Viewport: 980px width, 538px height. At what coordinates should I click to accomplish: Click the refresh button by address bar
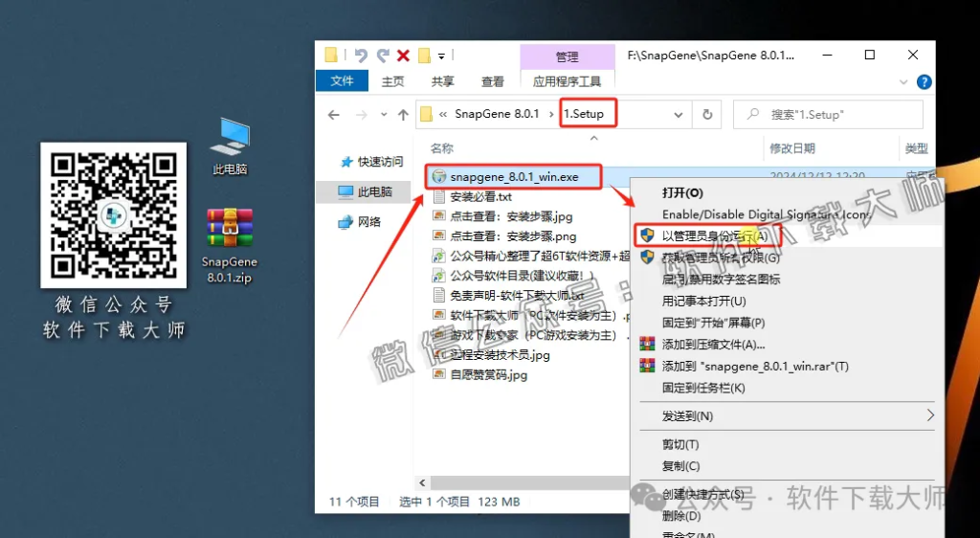click(x=707, y=114)
